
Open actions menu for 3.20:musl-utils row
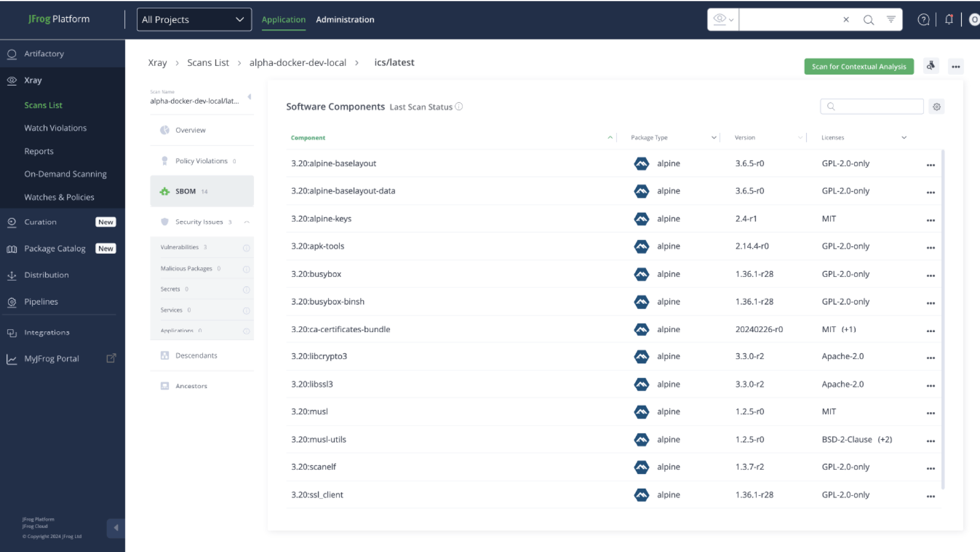[931, 441]
